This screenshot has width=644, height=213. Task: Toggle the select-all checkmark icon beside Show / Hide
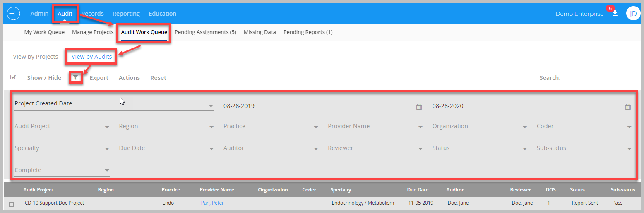coord(13,77)
